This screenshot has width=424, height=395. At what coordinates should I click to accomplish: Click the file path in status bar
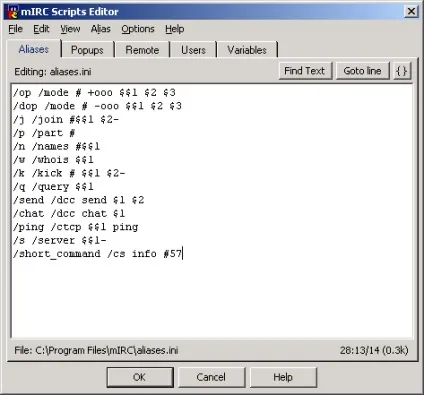(x=96, y=350)
